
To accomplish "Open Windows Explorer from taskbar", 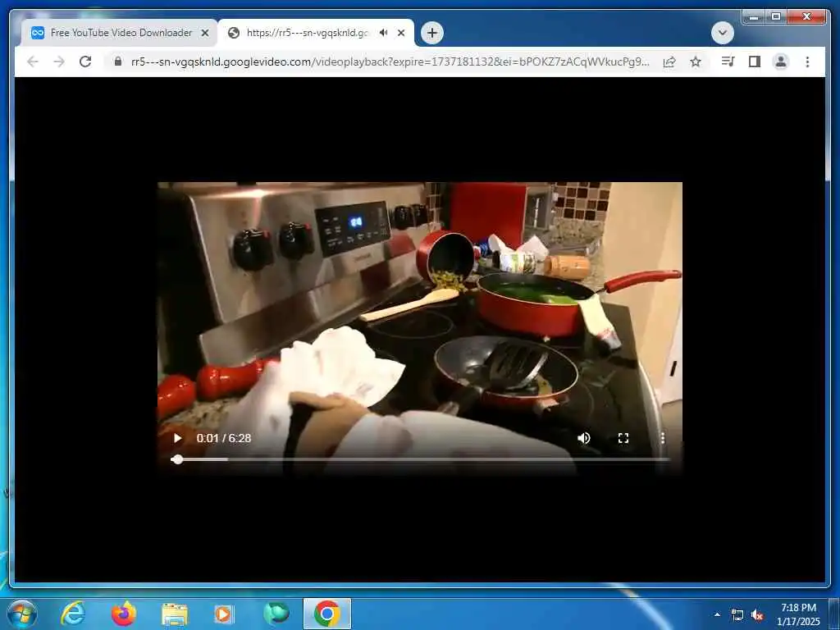I will coord(174,614).
